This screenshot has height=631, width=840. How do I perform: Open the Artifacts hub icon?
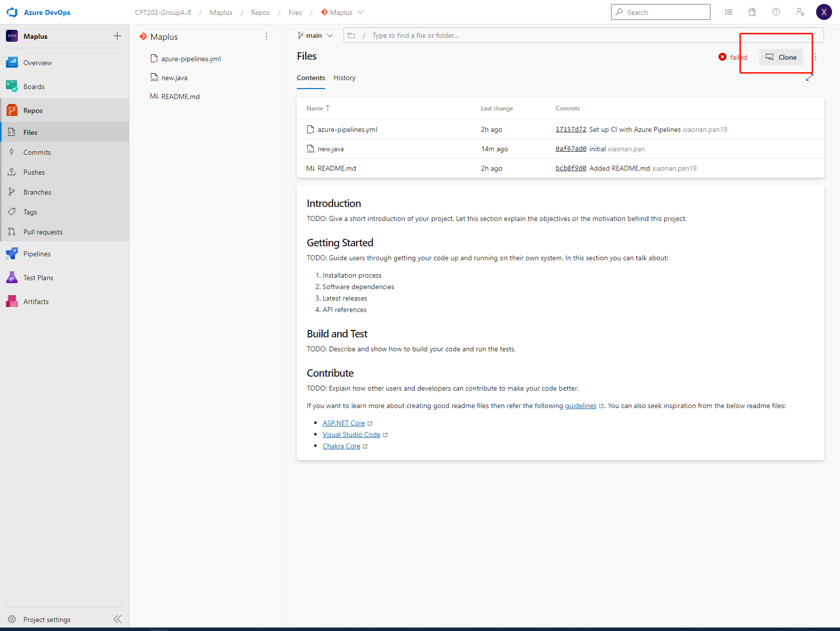coord(12,302)
